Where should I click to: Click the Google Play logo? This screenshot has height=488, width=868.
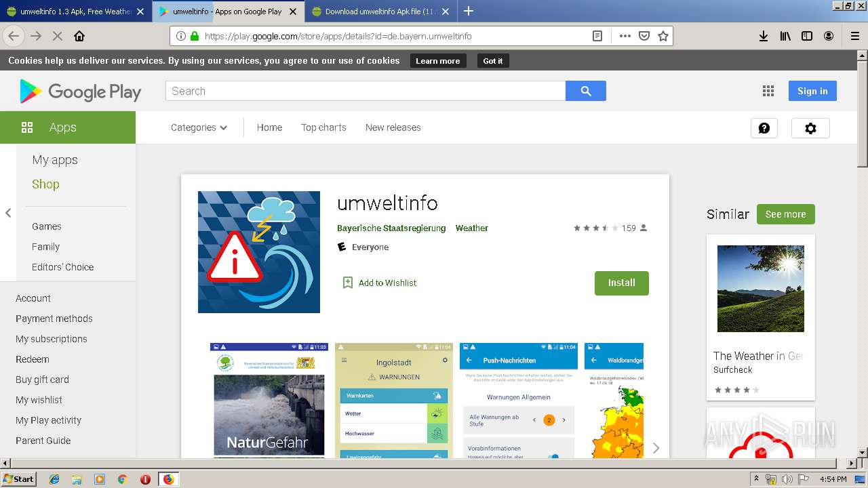pyautogui.click(x=81, y=91)
